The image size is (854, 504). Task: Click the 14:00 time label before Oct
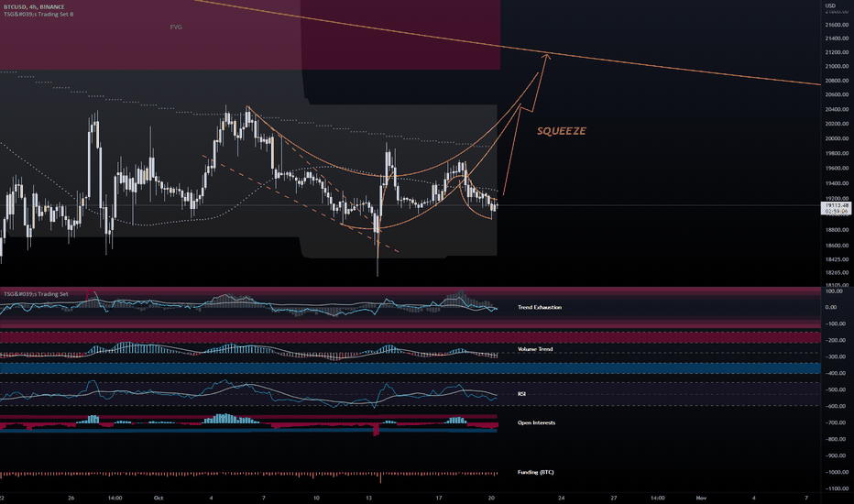(115, 498)
